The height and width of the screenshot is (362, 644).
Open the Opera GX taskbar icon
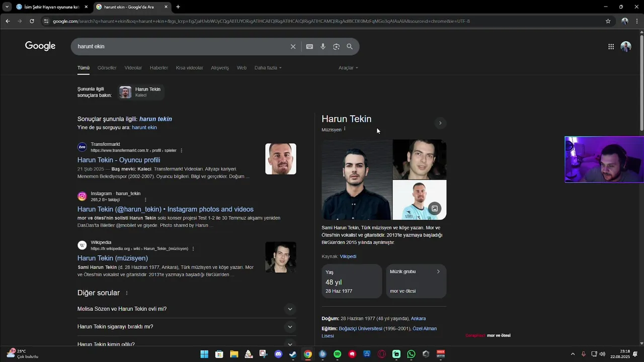(382, 354)
